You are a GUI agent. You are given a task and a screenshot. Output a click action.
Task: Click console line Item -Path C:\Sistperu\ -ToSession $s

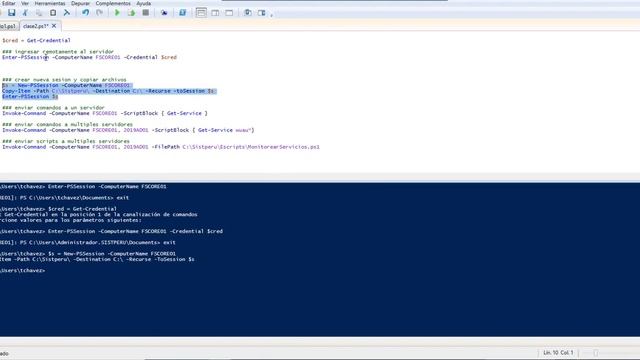click(x=97, y=260)
